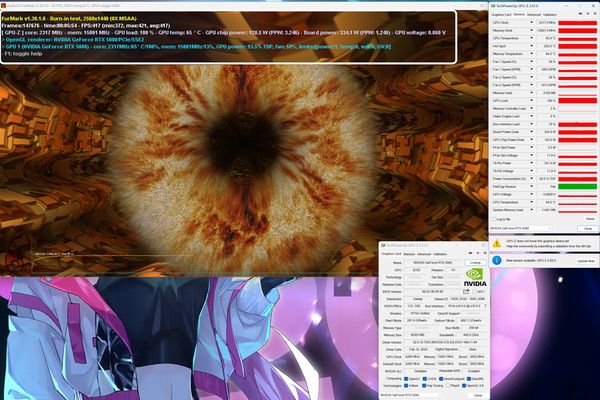Screen dimensions: 600x400
Task: Open the Advanced tab in the upper GPU-Z window
Action: 534,15
